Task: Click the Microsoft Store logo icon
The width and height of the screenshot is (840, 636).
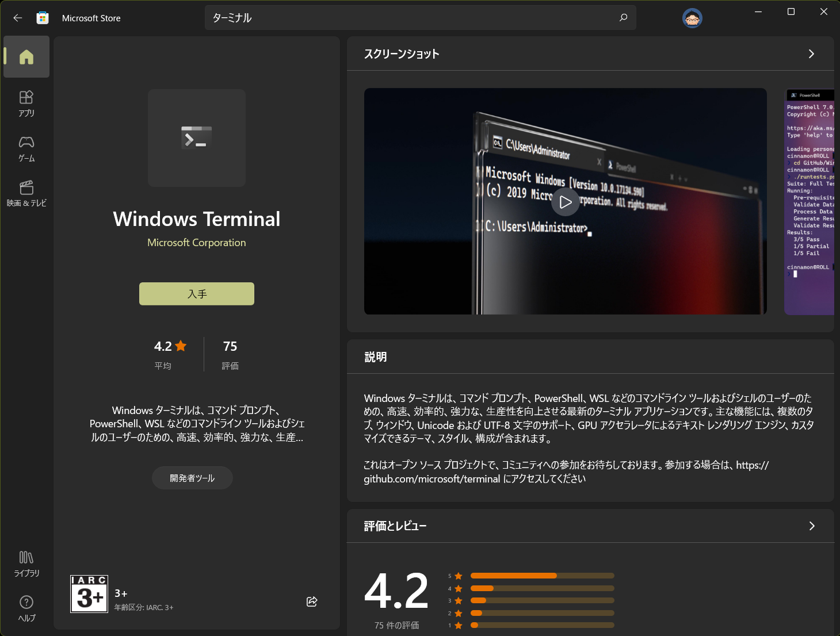Action: pos(43,18)
